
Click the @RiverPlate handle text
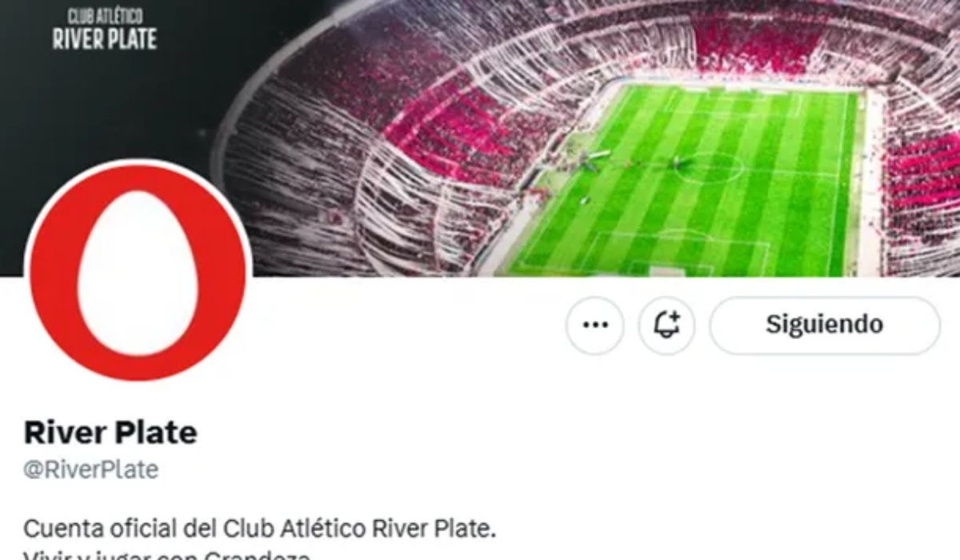coord(91,470)
